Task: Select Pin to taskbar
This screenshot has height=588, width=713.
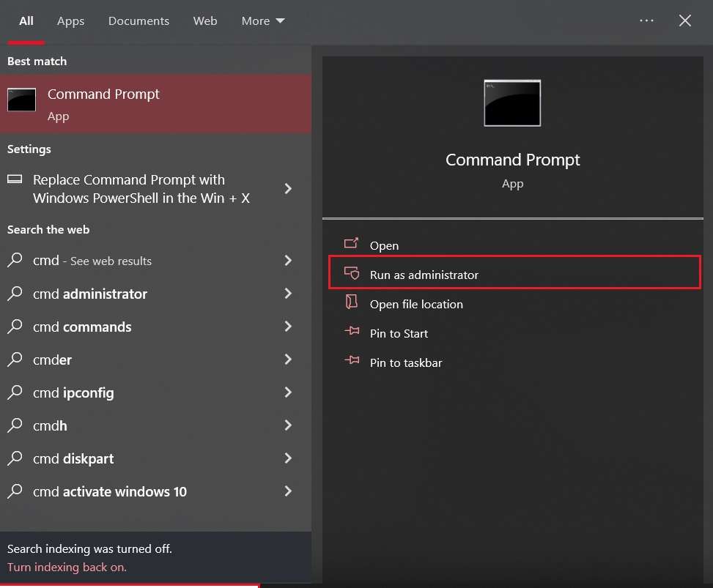Action: tap(406, 362)
